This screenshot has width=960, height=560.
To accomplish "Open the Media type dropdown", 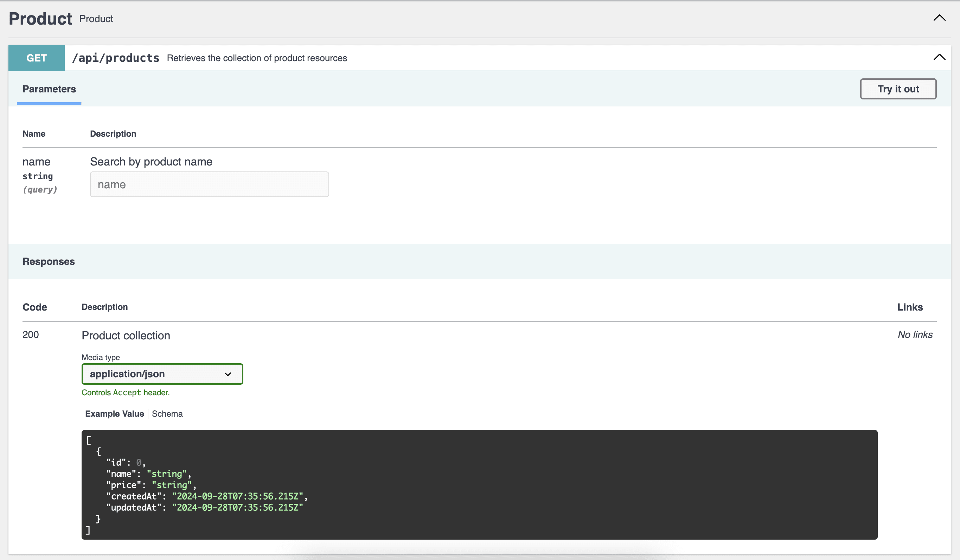I will [228, 374].
